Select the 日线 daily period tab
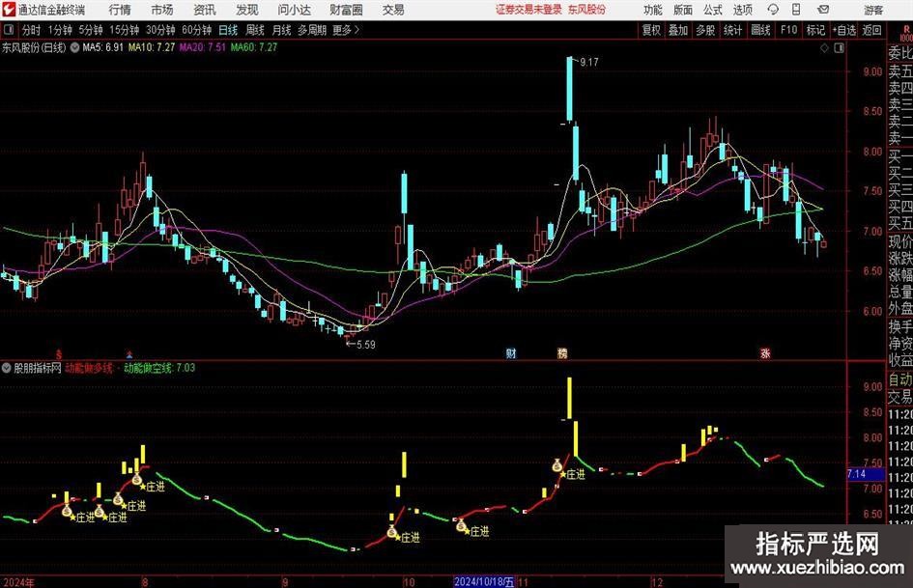Viewport: 913px width, 588px height. coord(228,30)
